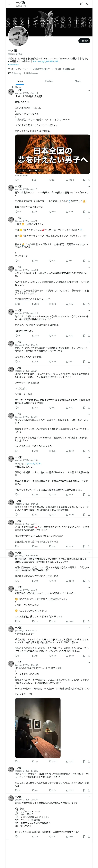The width and height of the screenshot is (98, 868).
Task: Open more options on the pinned post
Action: pos(89,90)
